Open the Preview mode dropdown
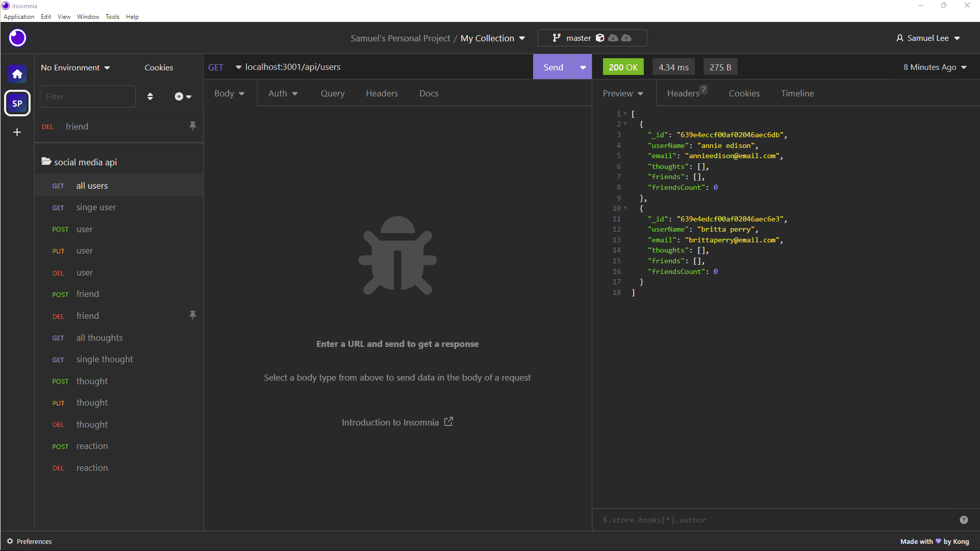This screenshot has width=980, height=551. tap(623, 93)
